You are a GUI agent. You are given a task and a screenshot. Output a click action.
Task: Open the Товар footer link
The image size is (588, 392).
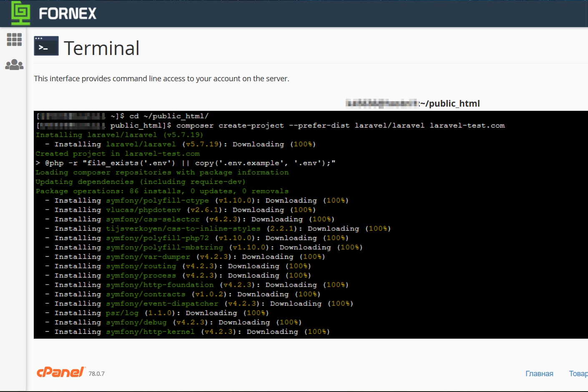point(578,374)
